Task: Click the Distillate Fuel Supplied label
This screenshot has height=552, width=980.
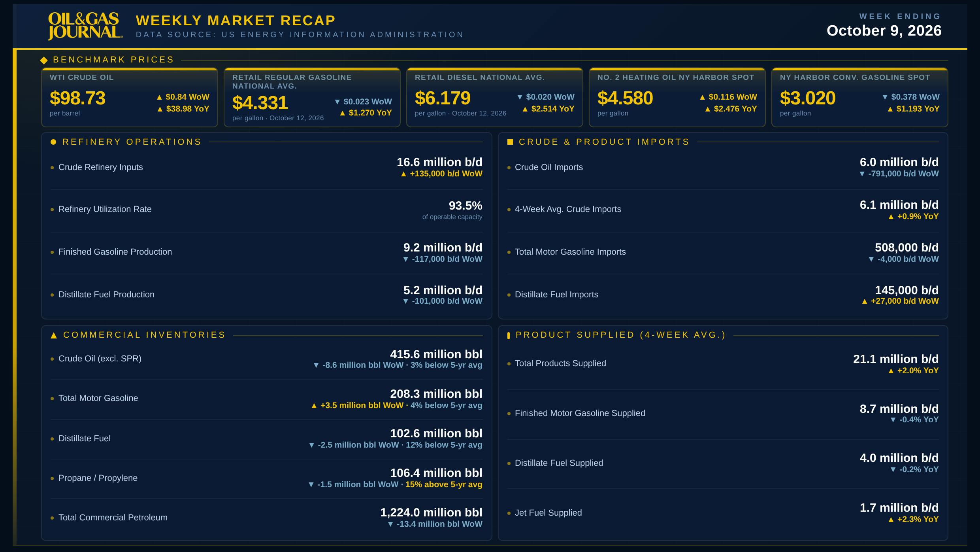Action: 559,463
